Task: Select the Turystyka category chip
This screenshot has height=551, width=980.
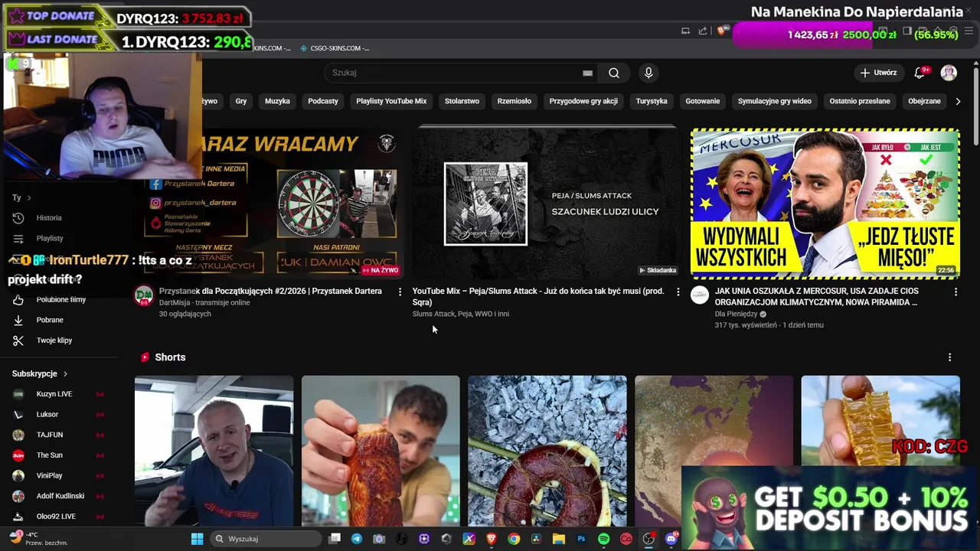Action: click(x=652, y=101)
